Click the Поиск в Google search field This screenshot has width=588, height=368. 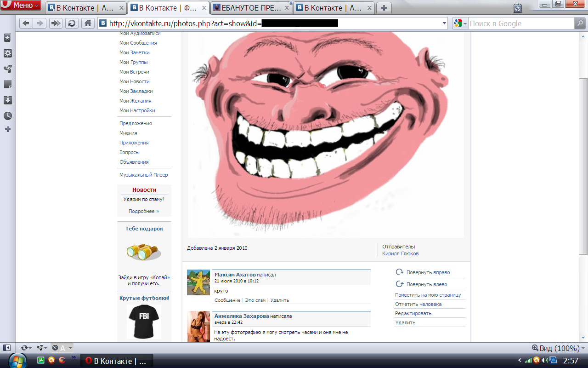tap(521, 23)
